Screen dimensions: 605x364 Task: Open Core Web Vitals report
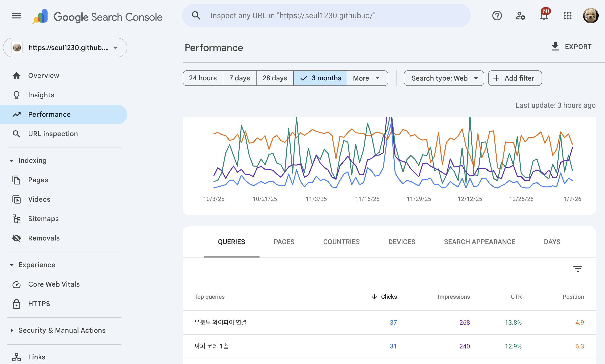(54, 284)
